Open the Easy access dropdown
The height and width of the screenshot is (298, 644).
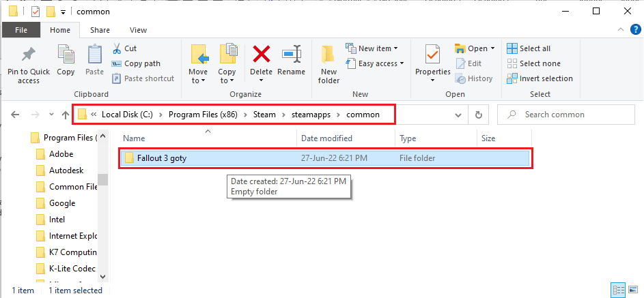375,63
